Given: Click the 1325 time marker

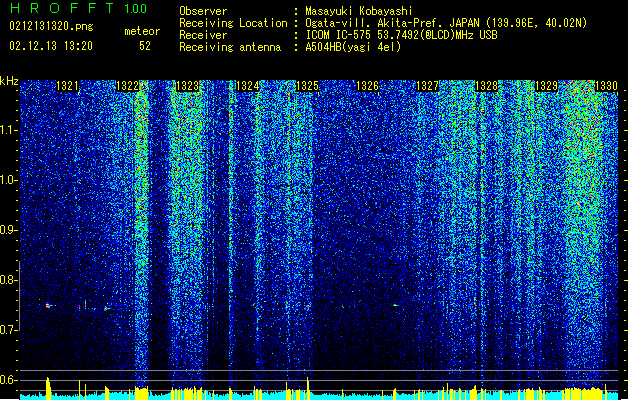Looking at the screenshot, I should 307,86.
